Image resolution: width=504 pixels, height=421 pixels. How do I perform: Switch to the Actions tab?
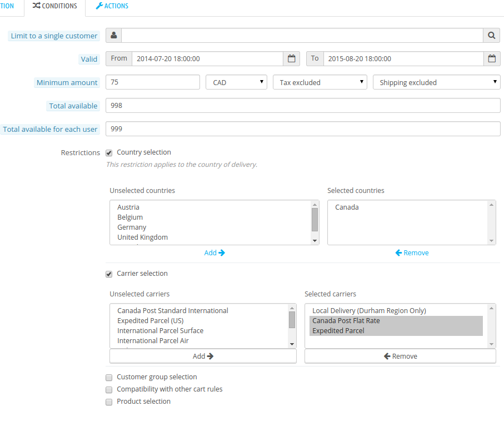[112, 6]
